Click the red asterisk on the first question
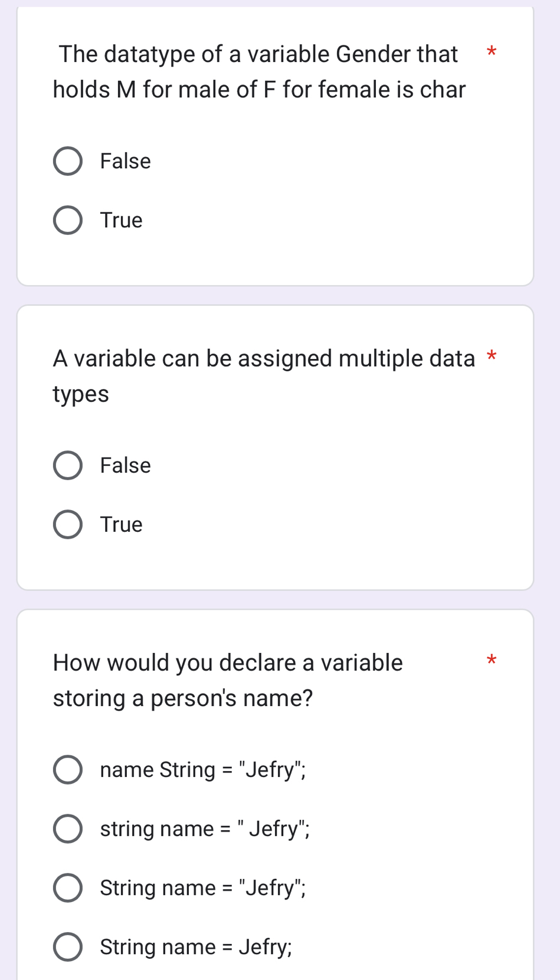The image size is (560, 980). 492,53
